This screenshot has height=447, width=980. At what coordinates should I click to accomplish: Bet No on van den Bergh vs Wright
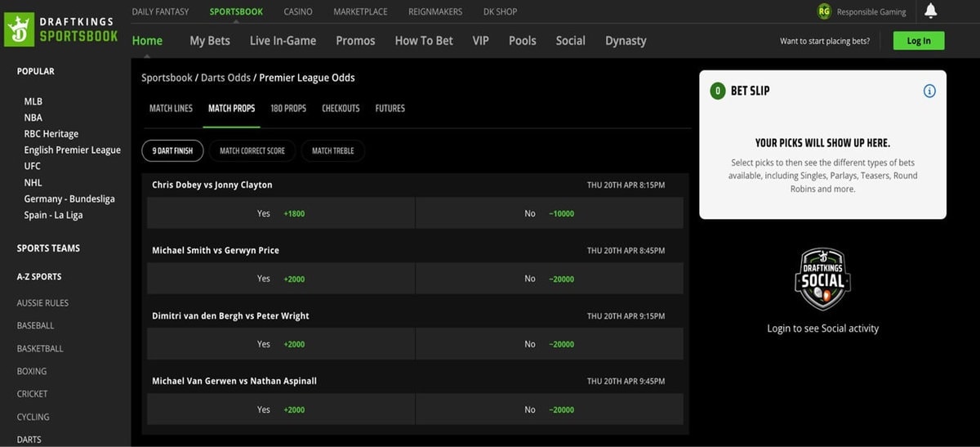[550, 344]
